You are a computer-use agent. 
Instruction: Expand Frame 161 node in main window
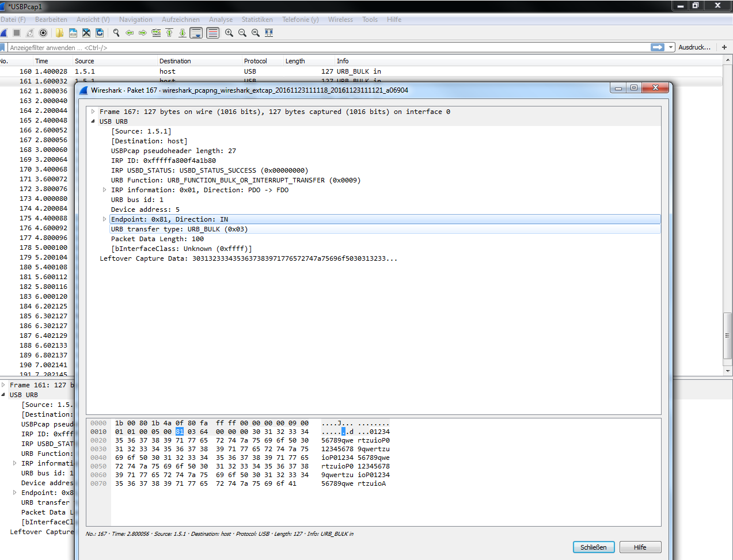pos(3,385)
